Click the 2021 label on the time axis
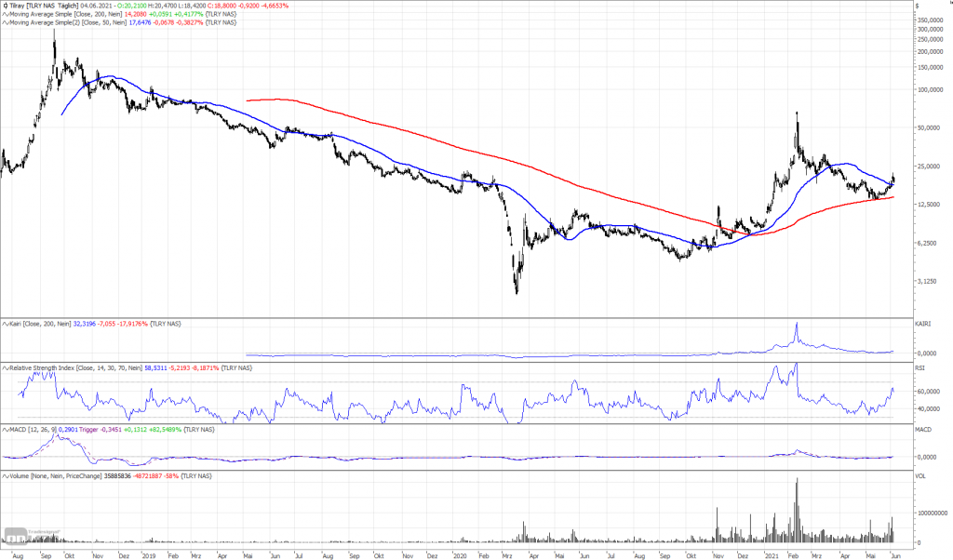The height and width of the screenshot is (560, 953). click(x=772, y=555)
